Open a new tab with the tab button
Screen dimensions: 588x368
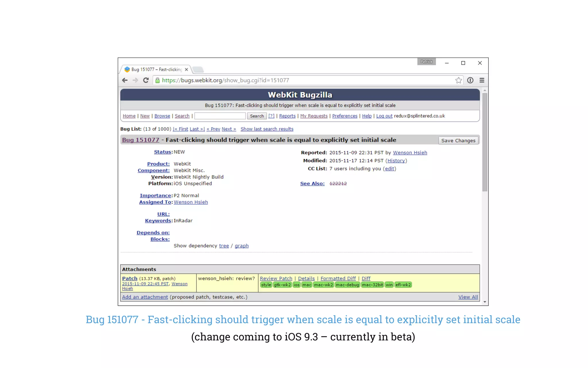pos(198,70)
